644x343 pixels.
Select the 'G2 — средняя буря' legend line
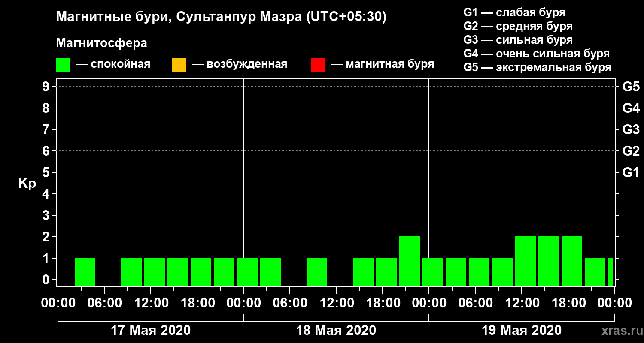pos(518,26)
